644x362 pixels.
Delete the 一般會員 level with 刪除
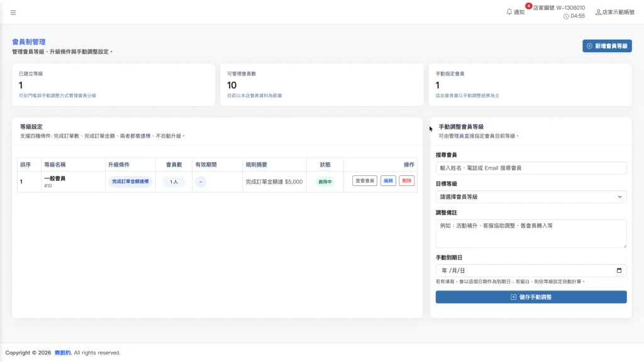point(406,181)
